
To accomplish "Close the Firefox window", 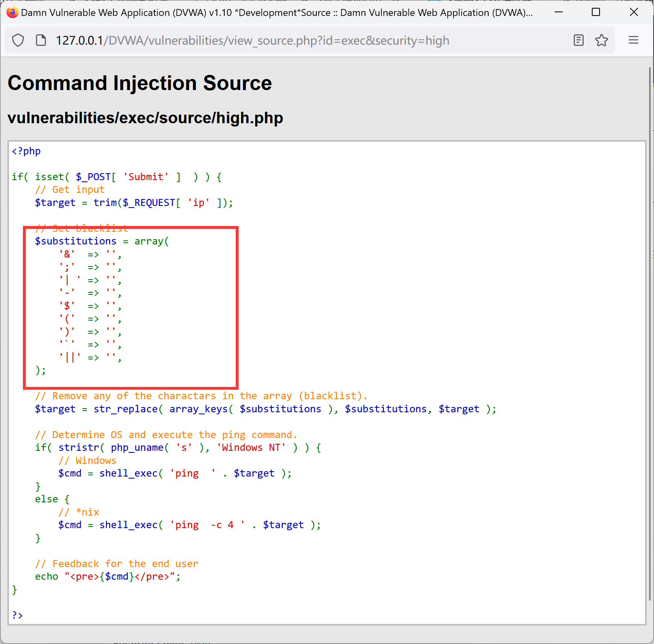I will point(634,12).
